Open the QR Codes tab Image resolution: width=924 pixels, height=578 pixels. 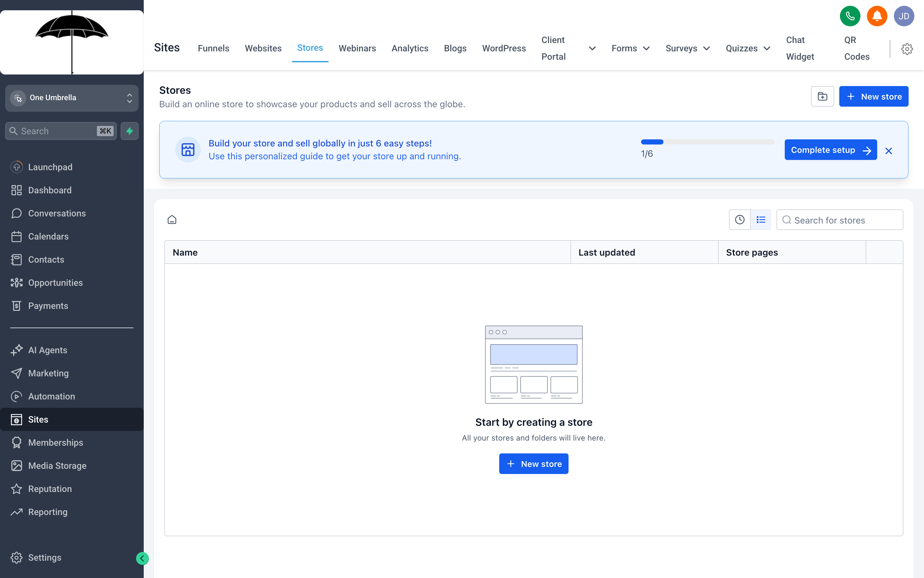pos(857,48)
